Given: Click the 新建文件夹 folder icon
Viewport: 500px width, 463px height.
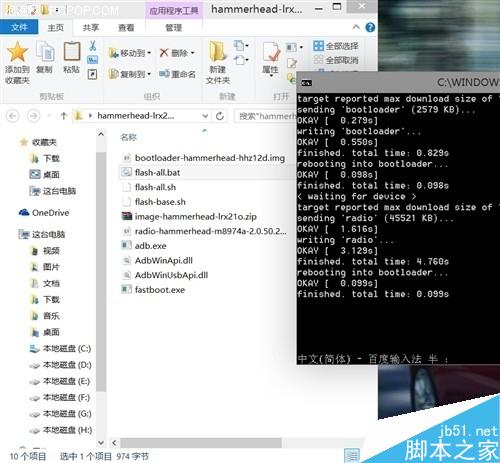Looking at the screenshot, I should (x=217, y=52).
